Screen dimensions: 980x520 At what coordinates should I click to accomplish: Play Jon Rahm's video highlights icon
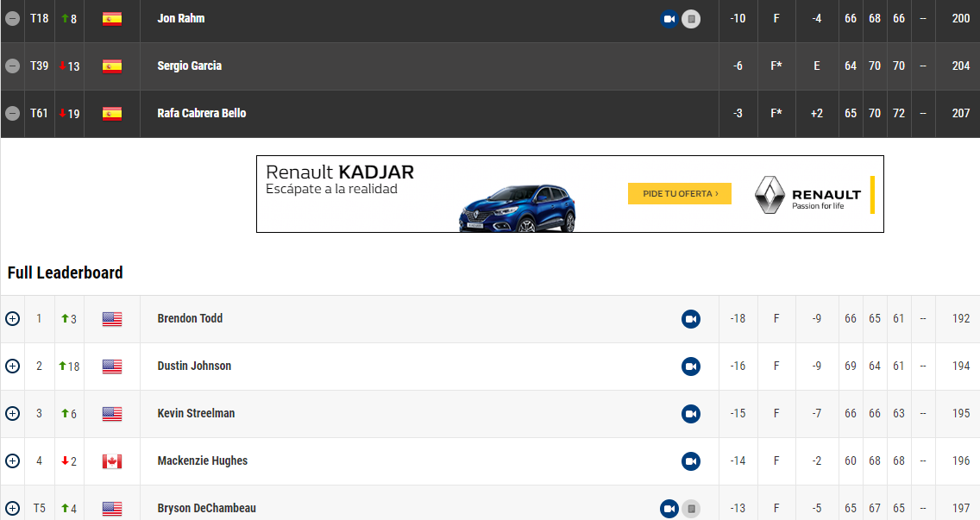click(x=669, y=19)
